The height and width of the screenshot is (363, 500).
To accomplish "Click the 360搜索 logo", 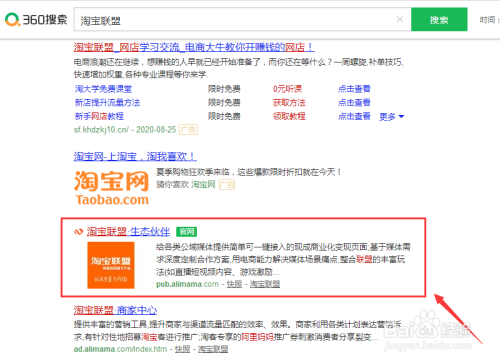I will [x=36, y=19].
